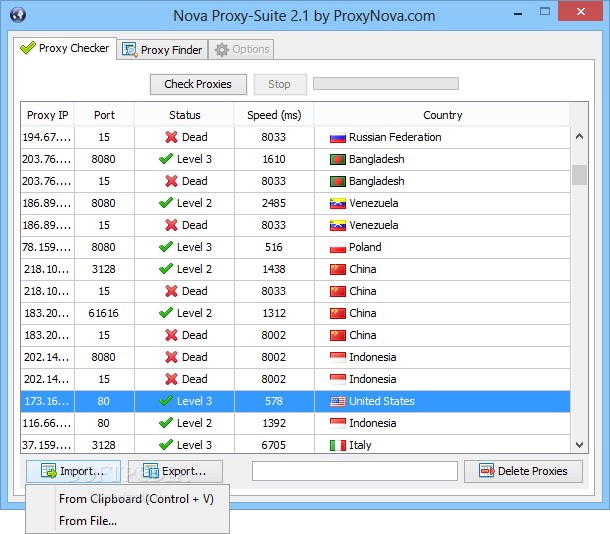The image size is (610, 534).
Task: Click the Proxy Finder tab icon
Action: (130, 50)
